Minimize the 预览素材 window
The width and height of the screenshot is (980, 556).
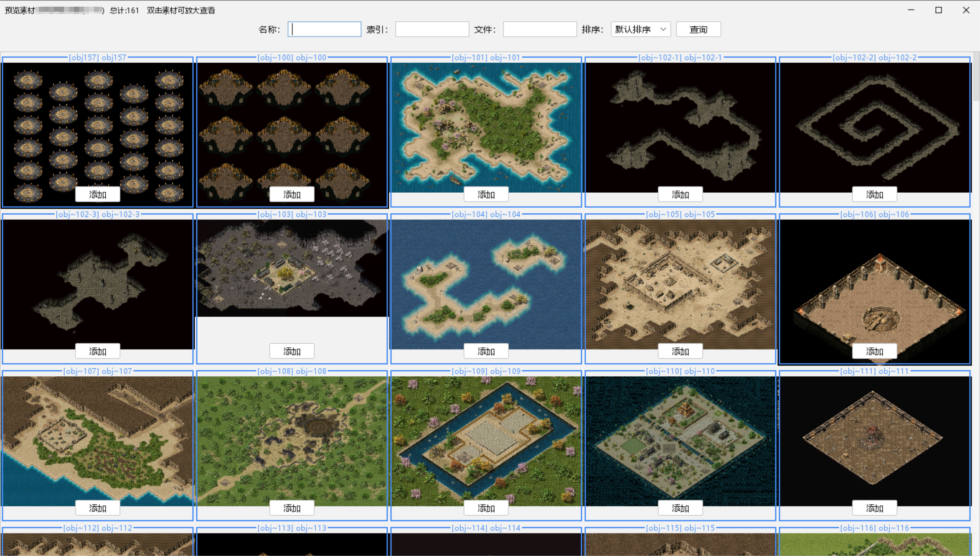point(911,10)
